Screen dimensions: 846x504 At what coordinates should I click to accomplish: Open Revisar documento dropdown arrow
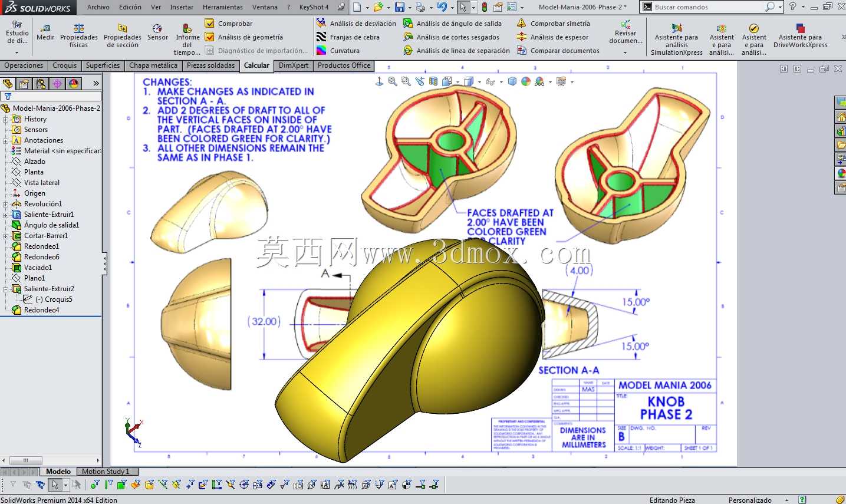pyautogui.click(x=626, y=52)
